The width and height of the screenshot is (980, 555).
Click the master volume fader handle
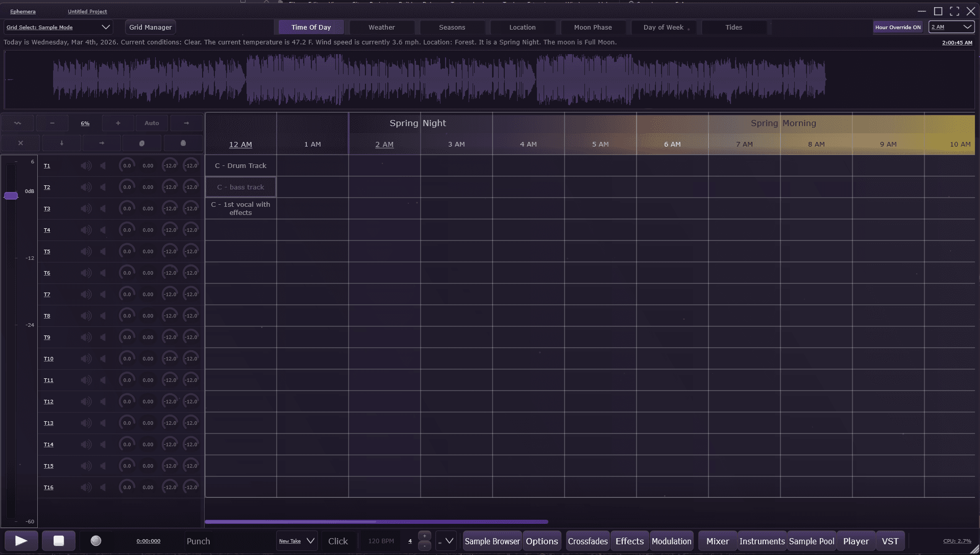pyautogui.click(x=11, y=196)
